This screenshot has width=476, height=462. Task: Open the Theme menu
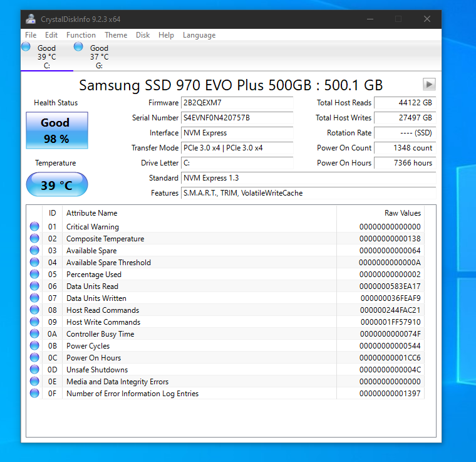pyautogui.click(x=116, y=35)
